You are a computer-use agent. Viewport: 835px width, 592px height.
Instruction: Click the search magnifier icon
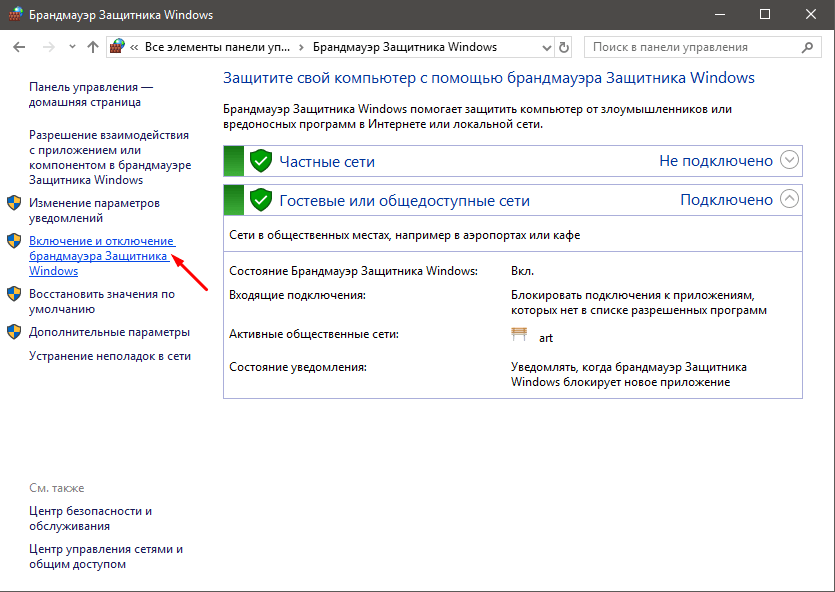[x=807, y=47]
